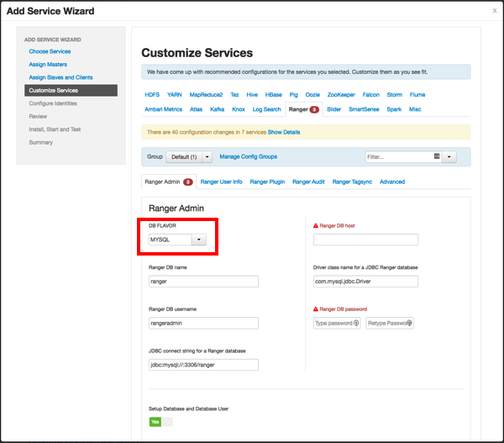Click the Show Details link

click(284, 132)
